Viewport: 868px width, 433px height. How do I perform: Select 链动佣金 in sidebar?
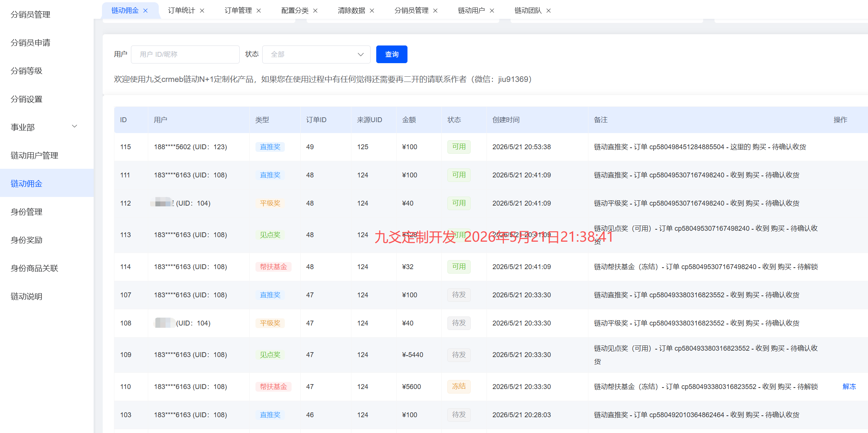pyautogui.click(x=47, y=184)
